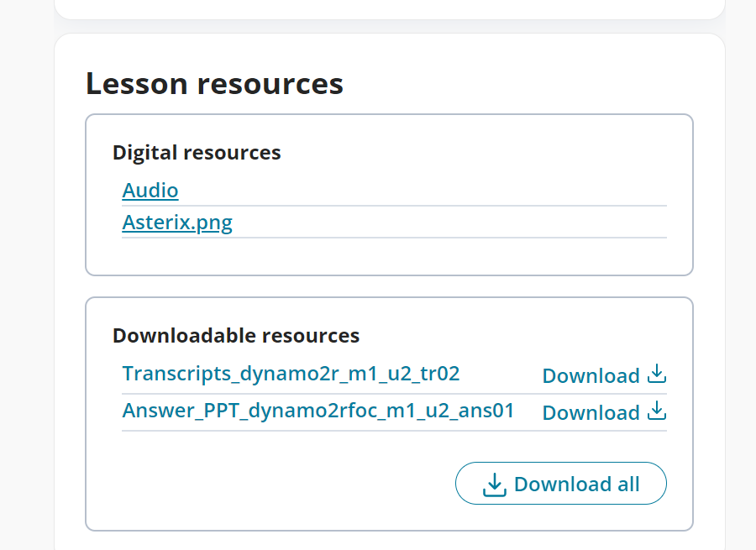Screen dimensions: 756x550
Task: Download the answer PPT via its Download link
Action: tap(591, 412)
